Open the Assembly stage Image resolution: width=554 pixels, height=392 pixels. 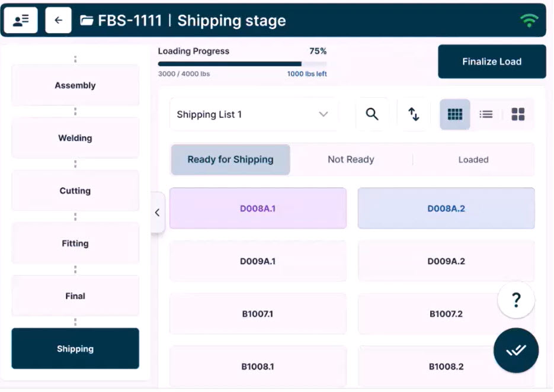75,85
